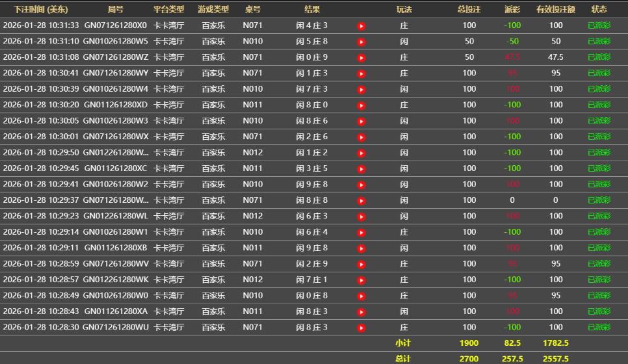Play replay for round GN012261280WK

(361, 280)
